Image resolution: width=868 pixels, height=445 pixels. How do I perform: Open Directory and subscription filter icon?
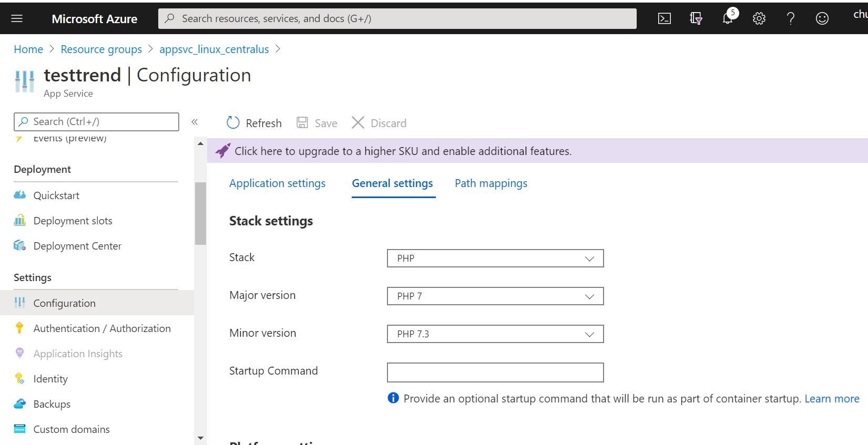tap(696, 19)
